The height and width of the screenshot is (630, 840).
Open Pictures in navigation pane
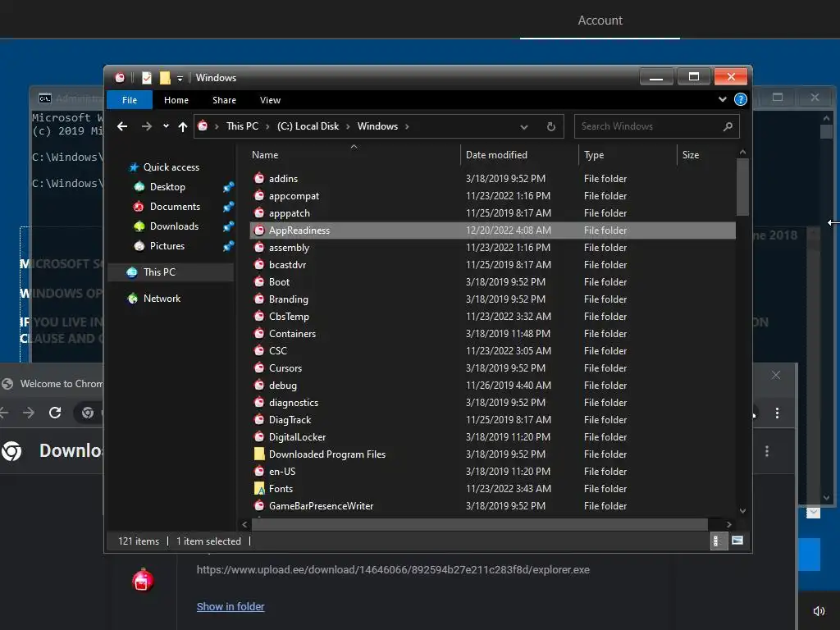pyautogui.click(x=167, y=246)
